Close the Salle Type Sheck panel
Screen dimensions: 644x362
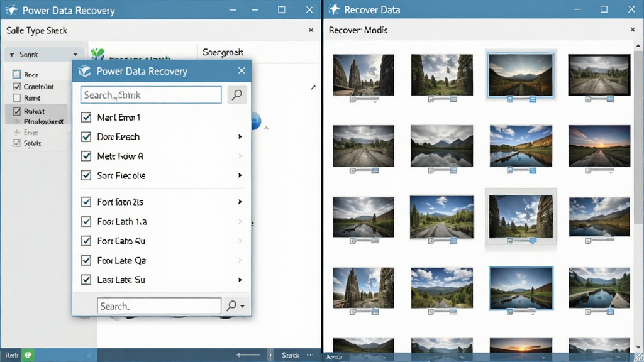pyautogui.click(x=311, y=30)
